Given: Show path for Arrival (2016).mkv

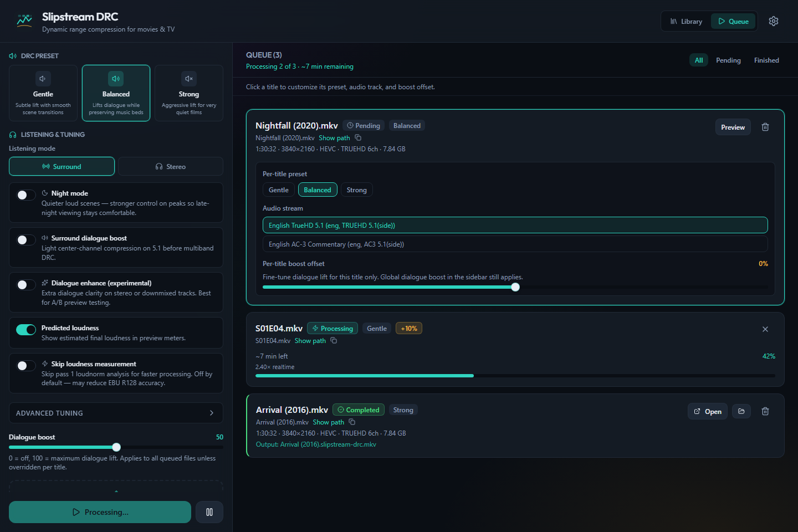Looking at the screenshot, I should 329,422.
